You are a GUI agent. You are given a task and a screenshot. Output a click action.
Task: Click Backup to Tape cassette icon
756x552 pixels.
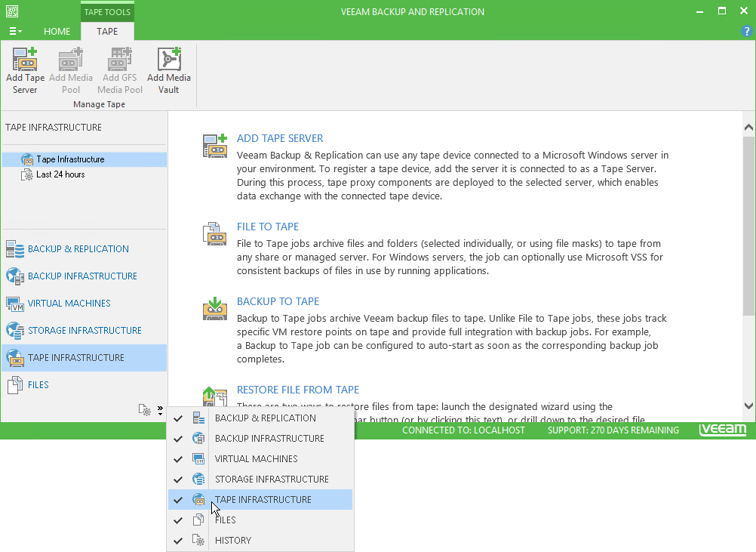tap(214, 309)
